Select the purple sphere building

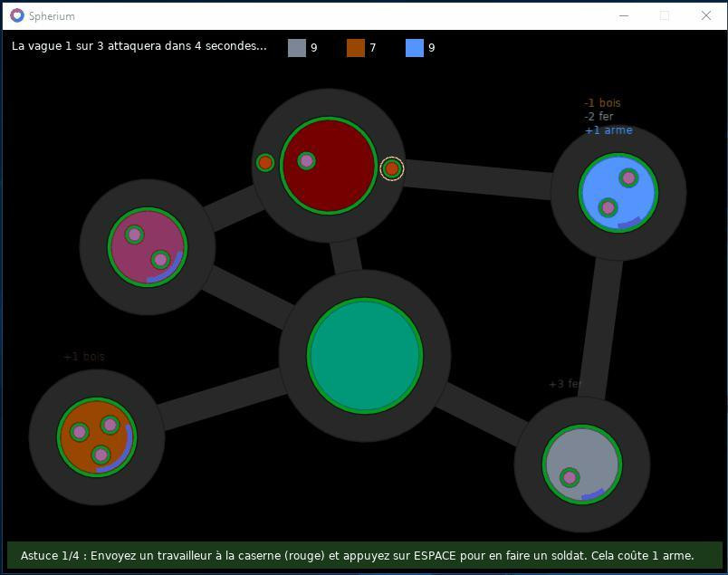tap(148, 247)
